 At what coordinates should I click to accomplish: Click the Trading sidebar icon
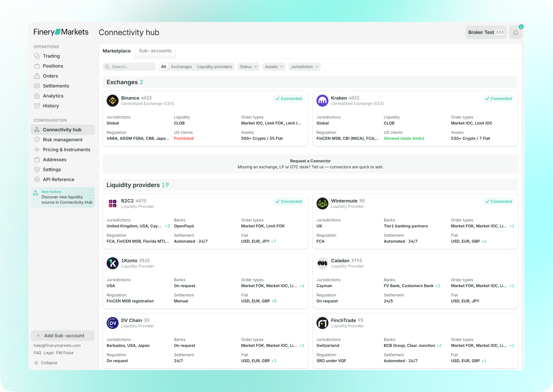pyautogui.click(x=37, y=56)
